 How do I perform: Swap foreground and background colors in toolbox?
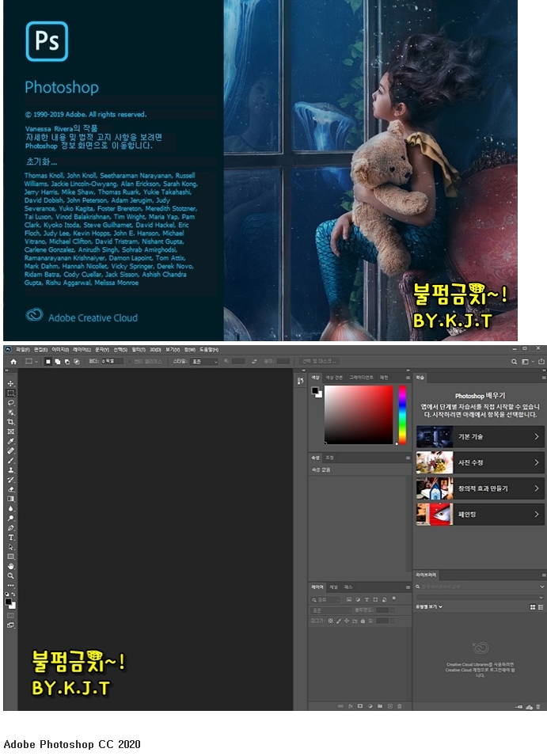coord(13,595)
